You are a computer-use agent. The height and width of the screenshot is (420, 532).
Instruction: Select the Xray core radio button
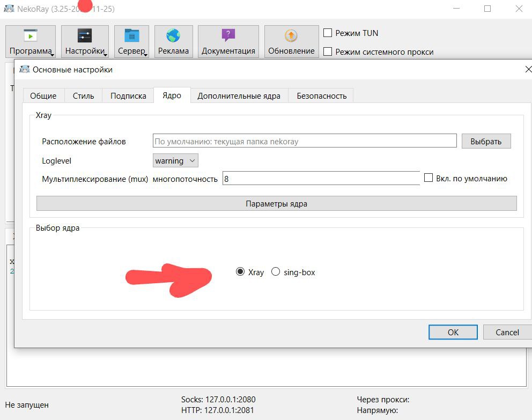click(x=240, y=272)
